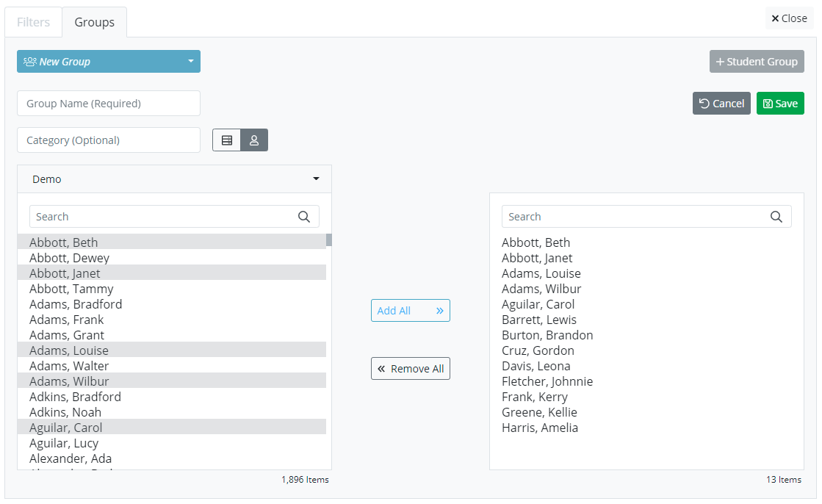Click the Student Group button
This screenshot has width=822, height=504.
(757, 62)
